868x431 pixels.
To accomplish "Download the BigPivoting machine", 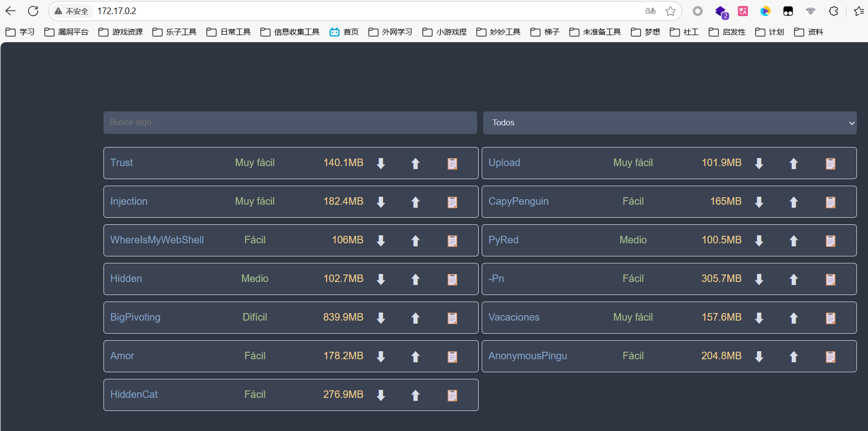I will pyautogui.click(x=381, y=318).
